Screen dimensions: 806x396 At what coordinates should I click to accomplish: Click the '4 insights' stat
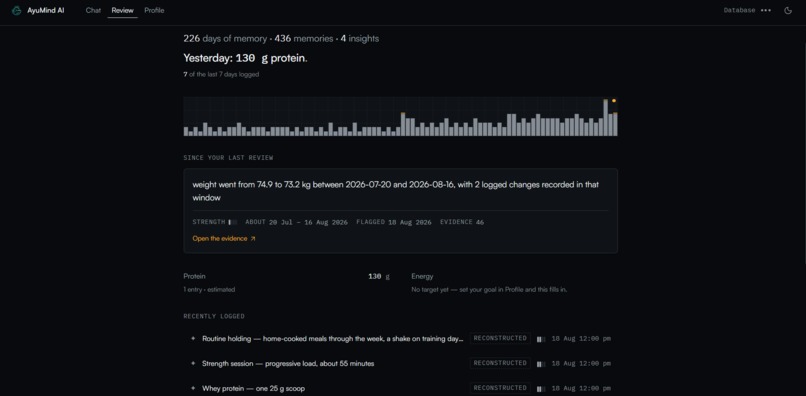click(360, 39)
